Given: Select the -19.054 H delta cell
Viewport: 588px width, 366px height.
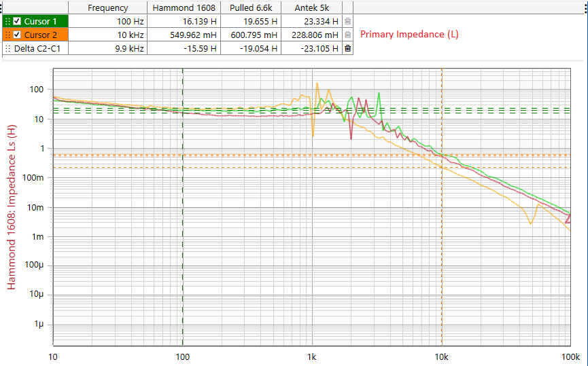Looking at the screenshot, I should click(251, 48).
